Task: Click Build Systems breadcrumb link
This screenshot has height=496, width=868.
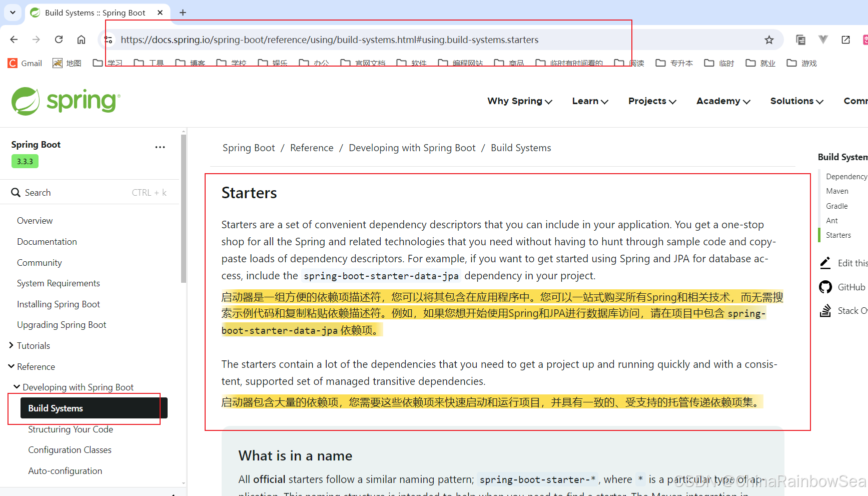Action: 521,148
